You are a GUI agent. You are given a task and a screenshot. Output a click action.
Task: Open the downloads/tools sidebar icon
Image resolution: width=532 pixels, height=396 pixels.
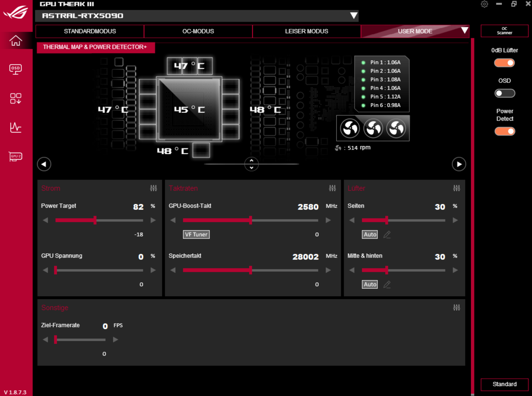16,98
